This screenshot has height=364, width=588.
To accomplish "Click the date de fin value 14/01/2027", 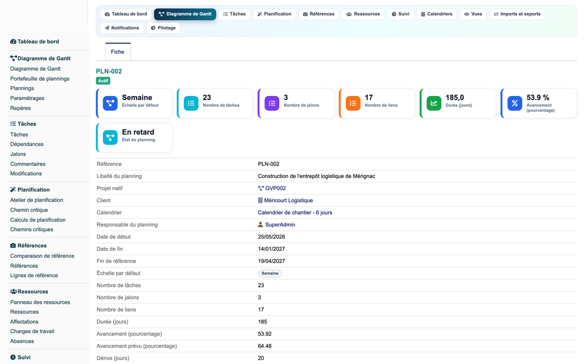I will coord(271,249).
